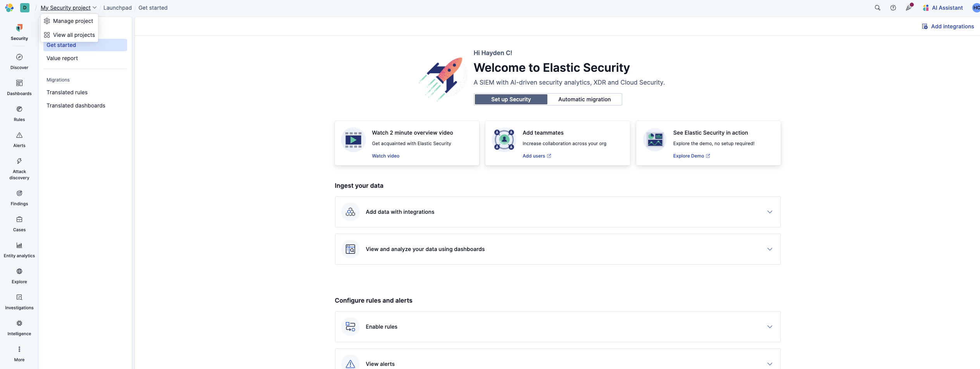The width and height of the screenshot is (980, 369).
Task: Expand View and analyze dashboards accordion
Action: [x=557, y=249]
